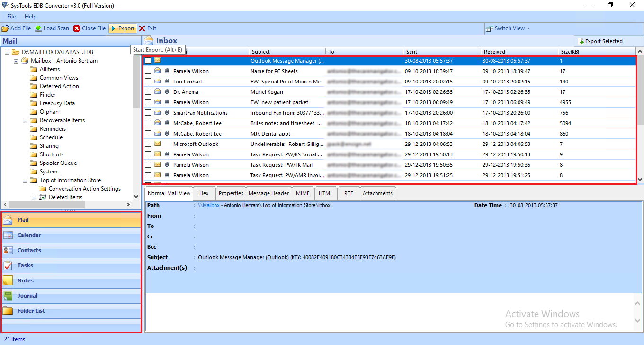Screen dimensions: 644x345
Task: Collapse the Top of Information Store folder
Action: coord(25,180)
